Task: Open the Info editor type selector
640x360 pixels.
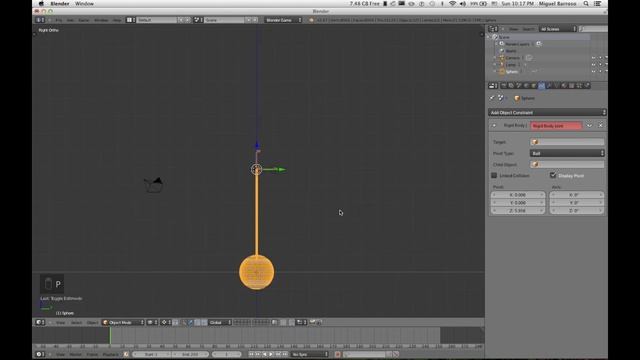Action: (40, 20)
